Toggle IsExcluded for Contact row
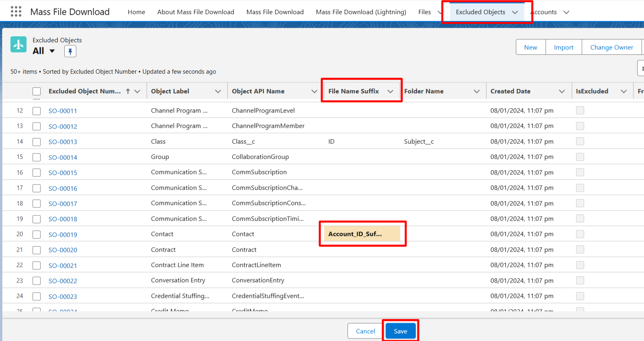The height and width of the screenshot is (341, 644). pos(580,234)
